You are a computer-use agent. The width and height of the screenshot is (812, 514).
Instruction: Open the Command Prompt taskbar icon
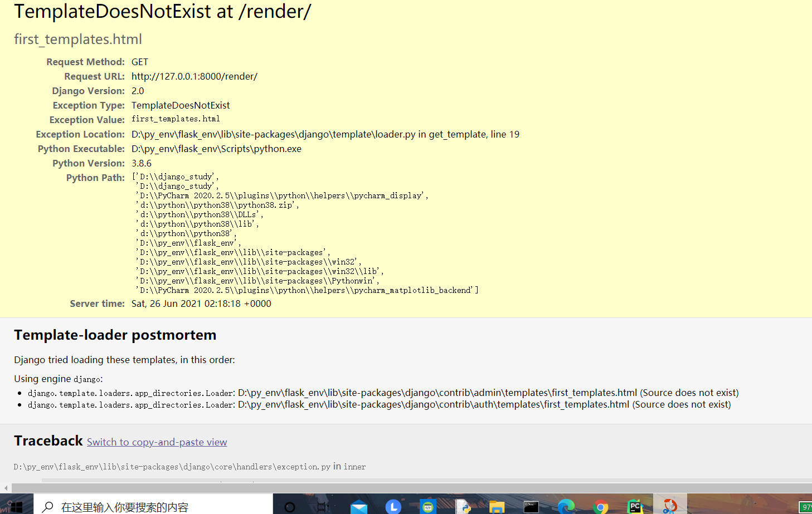(531, 506)
